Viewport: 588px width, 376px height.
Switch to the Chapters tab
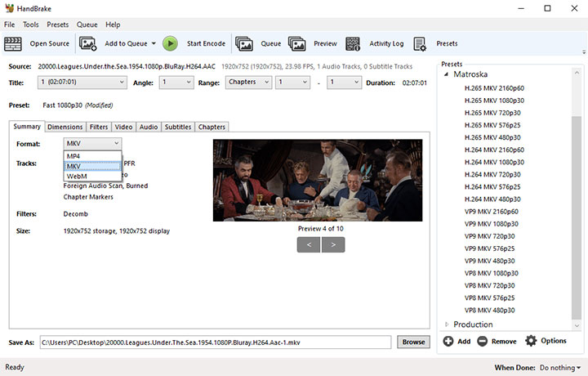tap(212, 127)
